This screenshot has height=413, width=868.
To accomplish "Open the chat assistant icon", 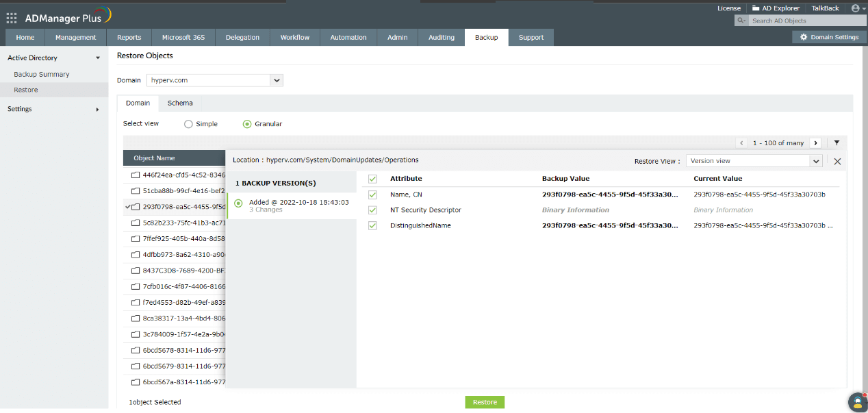I will (856, 402).
